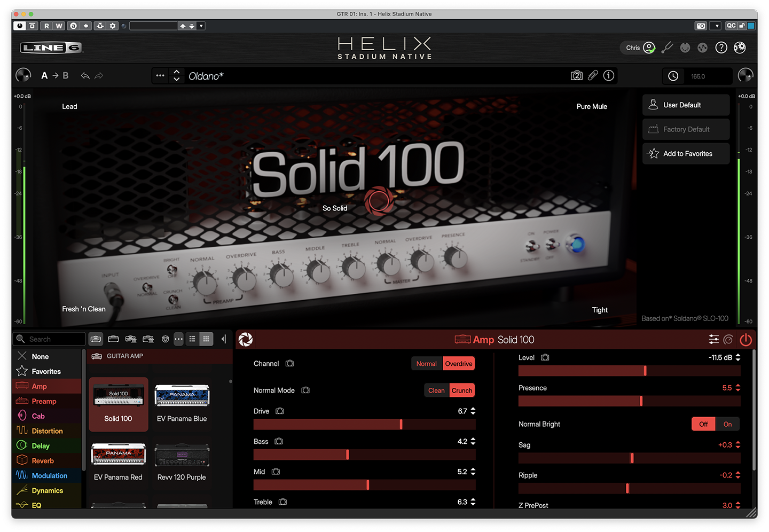The width and height of the screenshot is (769, 532).
Task: Open the amp parameter sliders settings icon
Action: click(714, 339)
